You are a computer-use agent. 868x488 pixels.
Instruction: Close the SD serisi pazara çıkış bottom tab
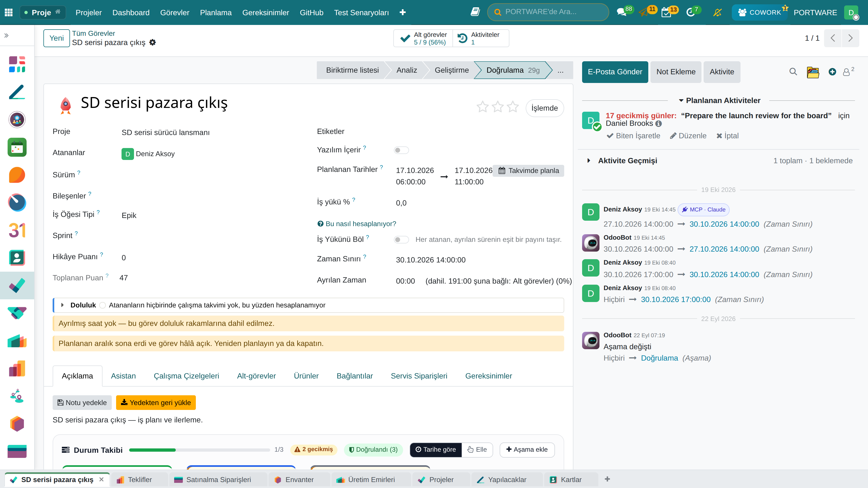[x=101, y=479]
